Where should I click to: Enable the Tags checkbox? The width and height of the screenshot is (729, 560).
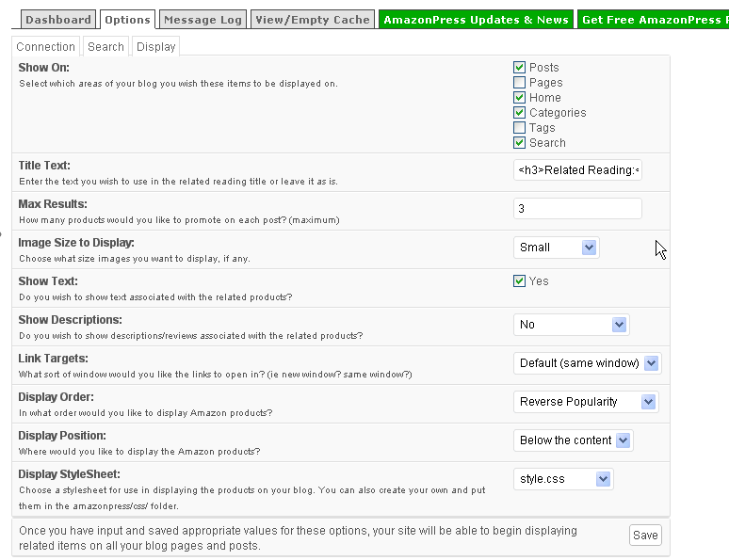coord(519,127)
